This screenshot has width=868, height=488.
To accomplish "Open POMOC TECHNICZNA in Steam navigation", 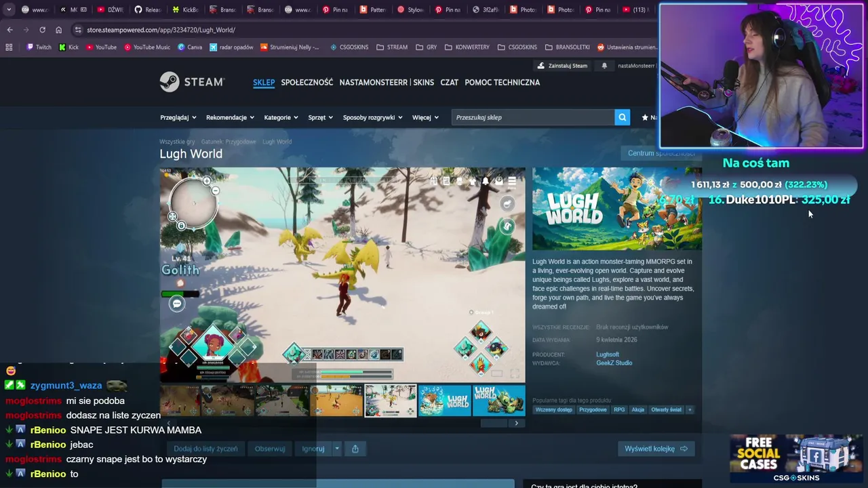I will coord(502,82).
